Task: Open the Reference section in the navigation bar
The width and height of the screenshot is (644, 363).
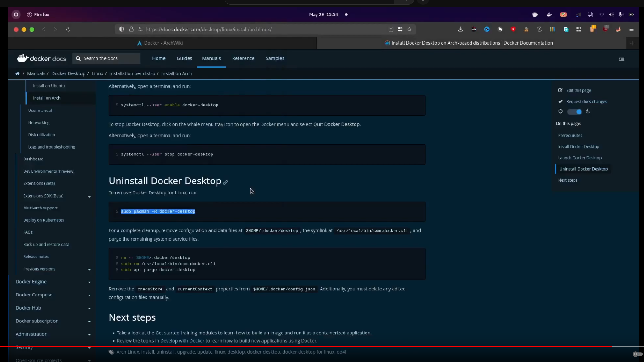Action: [243, 58]
